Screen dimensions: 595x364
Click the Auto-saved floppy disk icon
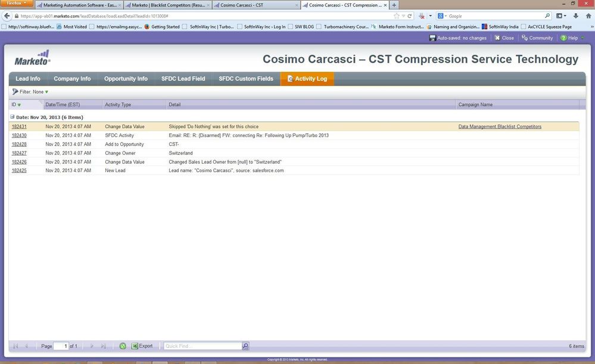point(432,38)
